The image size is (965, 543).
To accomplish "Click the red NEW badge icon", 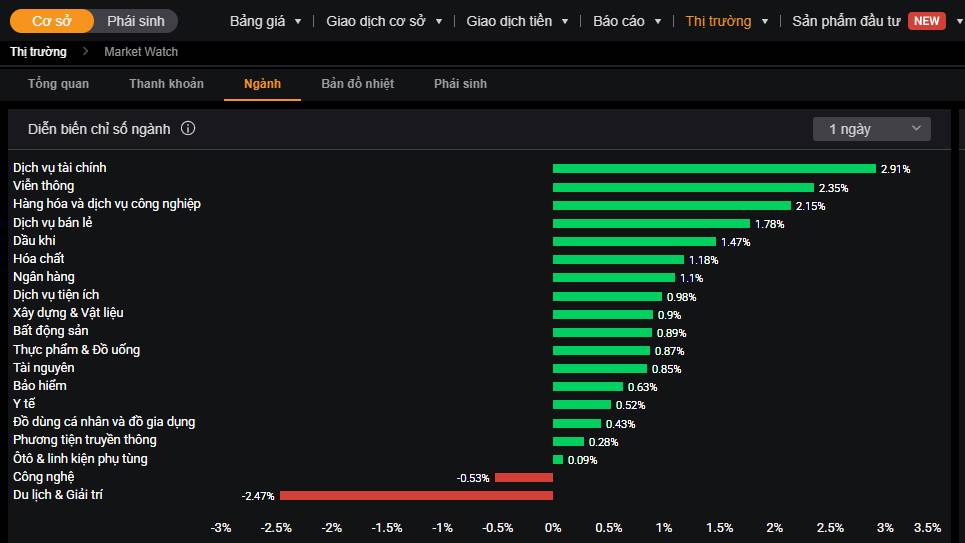I will (926, 21).
